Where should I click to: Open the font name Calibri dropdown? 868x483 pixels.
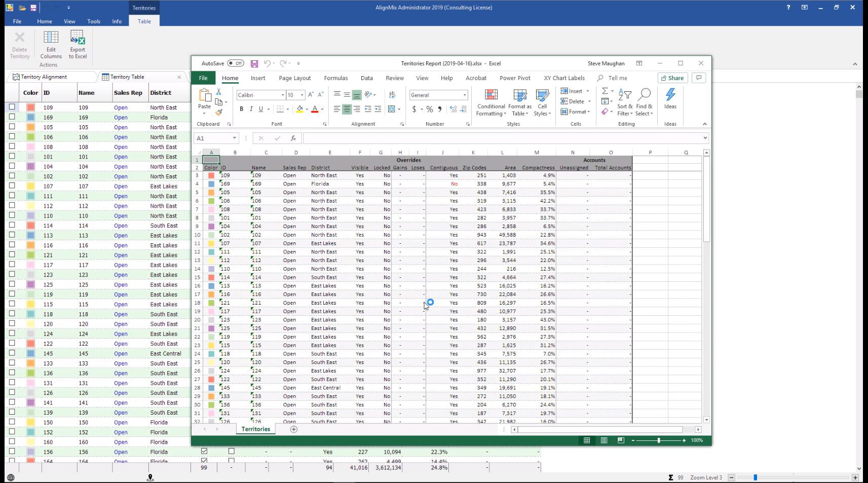coord(282,95)
